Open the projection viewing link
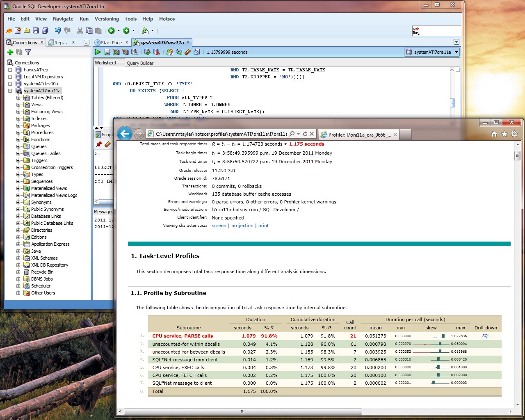Image resolution: width=525 pixels, height=420 pixels. pyautogui.click(x=242, y=226)
